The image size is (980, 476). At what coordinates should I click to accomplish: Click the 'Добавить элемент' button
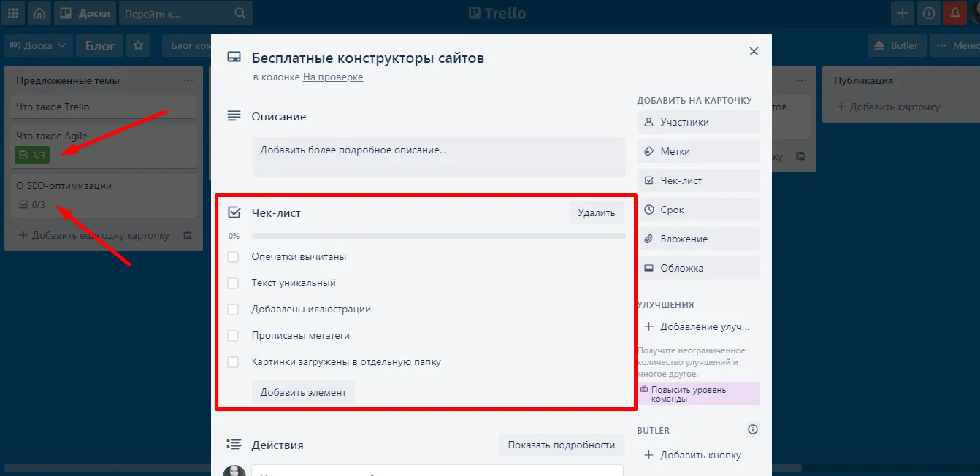pyautogui.click(x=303, y=392)
